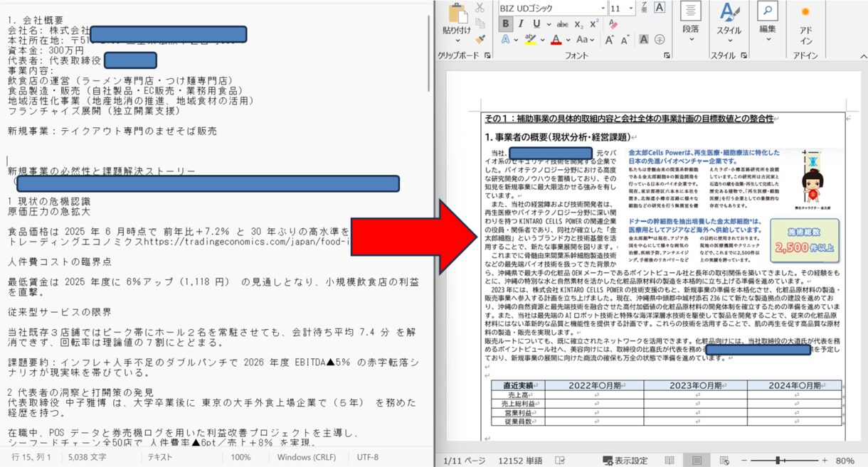Click the enclose characters border A icon

(x=660, y=7)
